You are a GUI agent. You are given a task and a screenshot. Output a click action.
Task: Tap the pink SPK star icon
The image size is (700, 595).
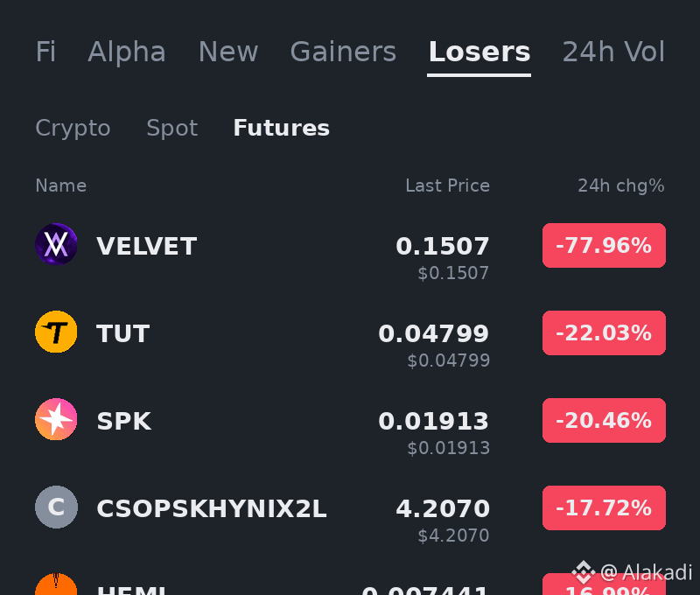[56, 419]
